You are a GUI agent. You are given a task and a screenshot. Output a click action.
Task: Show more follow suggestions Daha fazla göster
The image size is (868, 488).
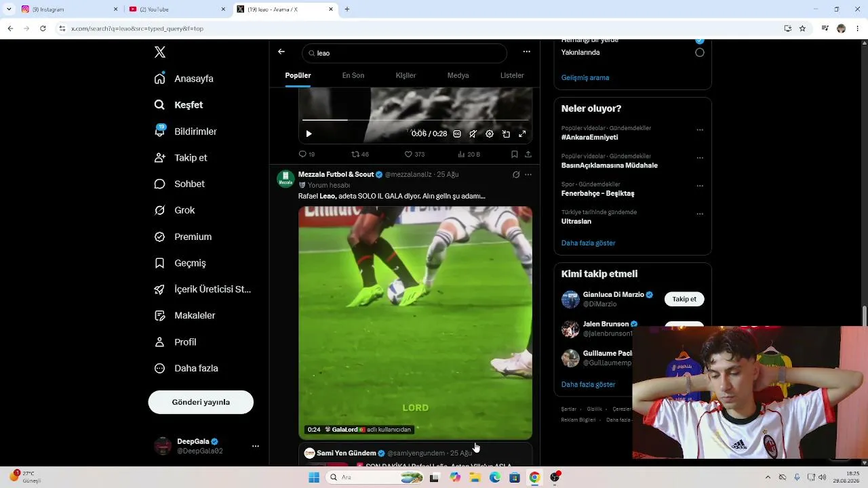point(589,384)
